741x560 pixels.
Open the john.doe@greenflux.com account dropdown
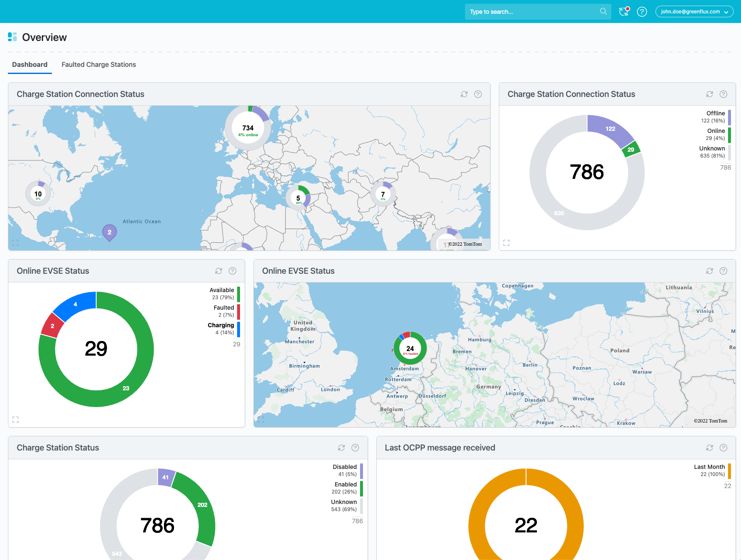694,12
